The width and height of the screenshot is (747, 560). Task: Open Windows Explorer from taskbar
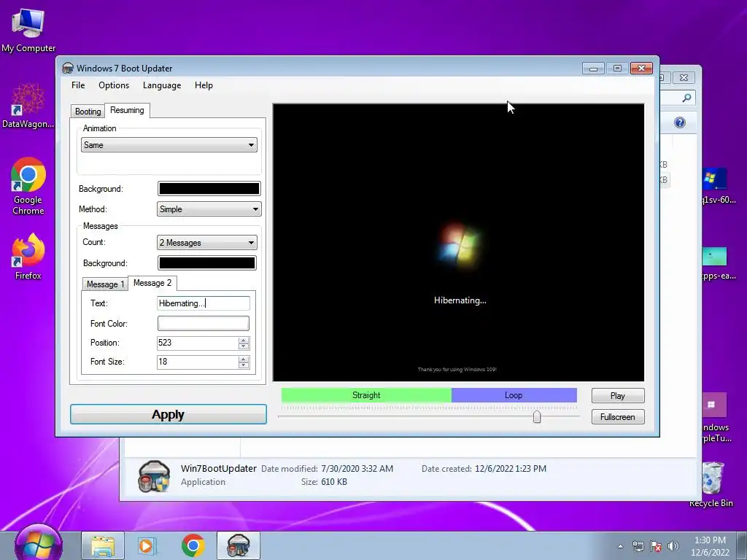pos(103,545)
